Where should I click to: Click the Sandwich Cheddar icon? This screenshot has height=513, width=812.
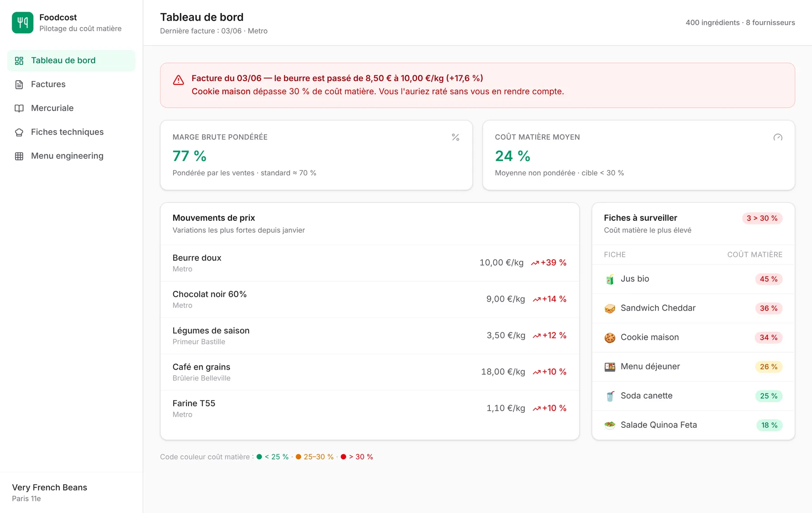610,309
